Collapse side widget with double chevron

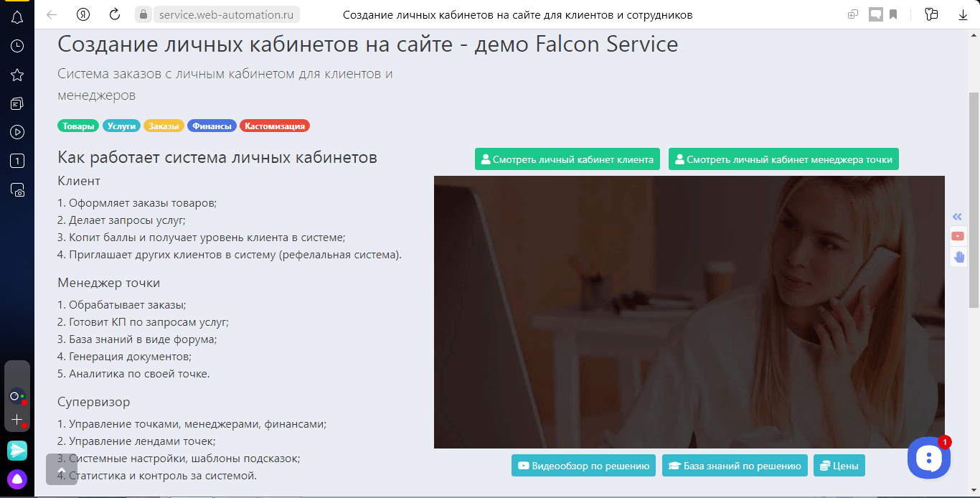tap(957, 217)
